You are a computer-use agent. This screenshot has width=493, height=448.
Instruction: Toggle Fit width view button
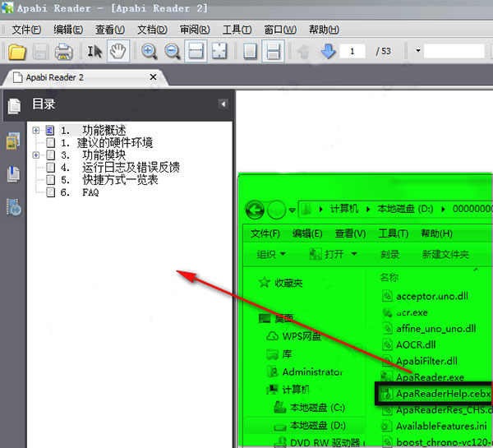196,51
